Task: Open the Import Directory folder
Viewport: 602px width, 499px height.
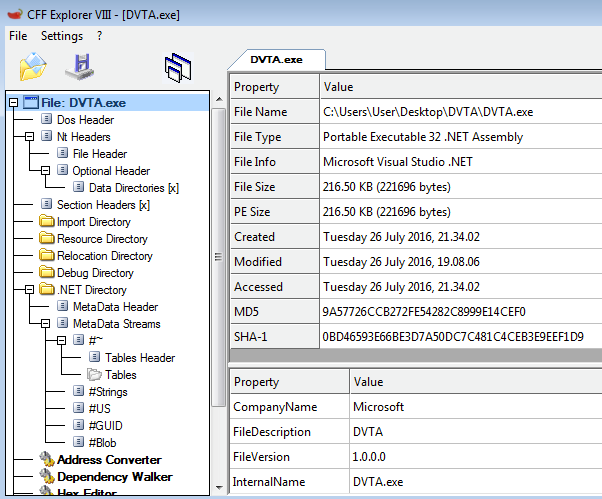Action: tap(93, 222)
